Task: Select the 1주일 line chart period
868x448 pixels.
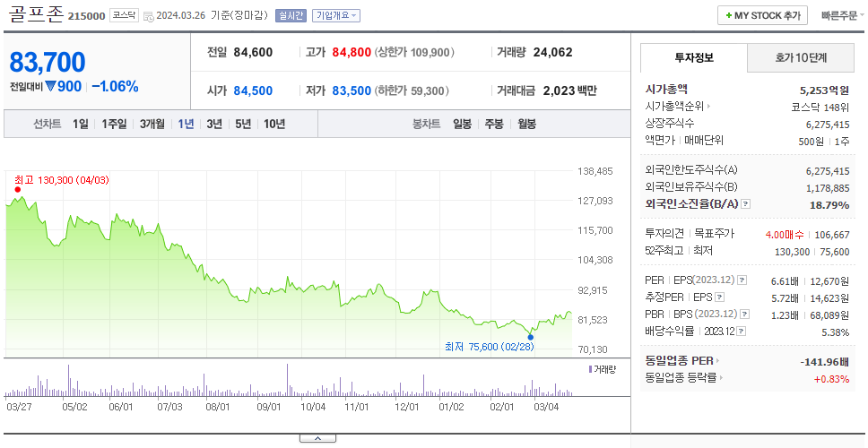Action: click(x=114, y=124)
